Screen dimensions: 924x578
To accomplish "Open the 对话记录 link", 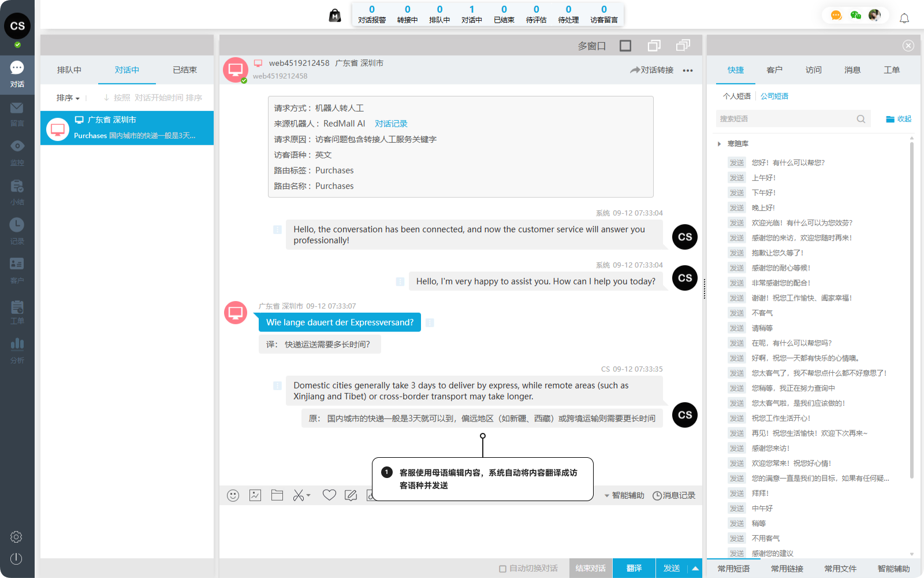I will coord(391,124).
